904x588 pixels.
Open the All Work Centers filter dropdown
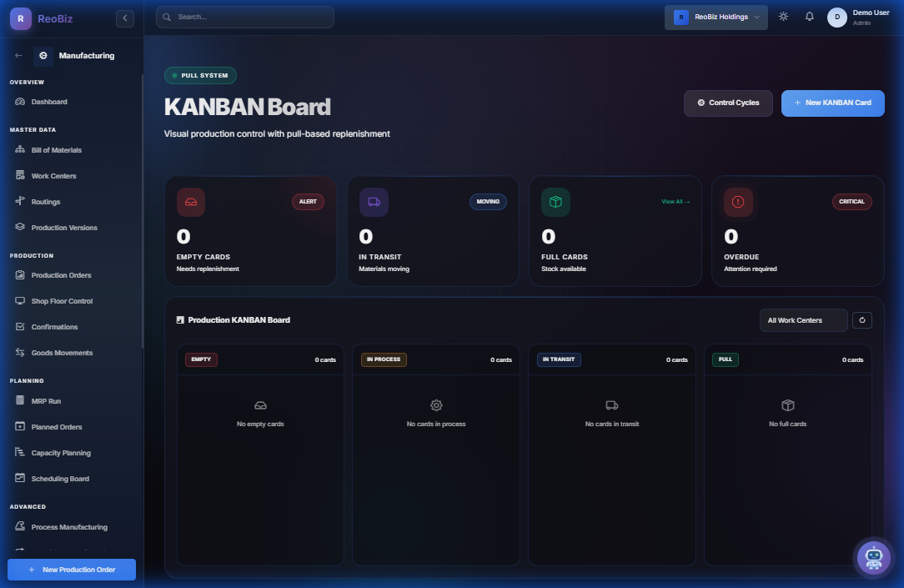pos(802,319)
